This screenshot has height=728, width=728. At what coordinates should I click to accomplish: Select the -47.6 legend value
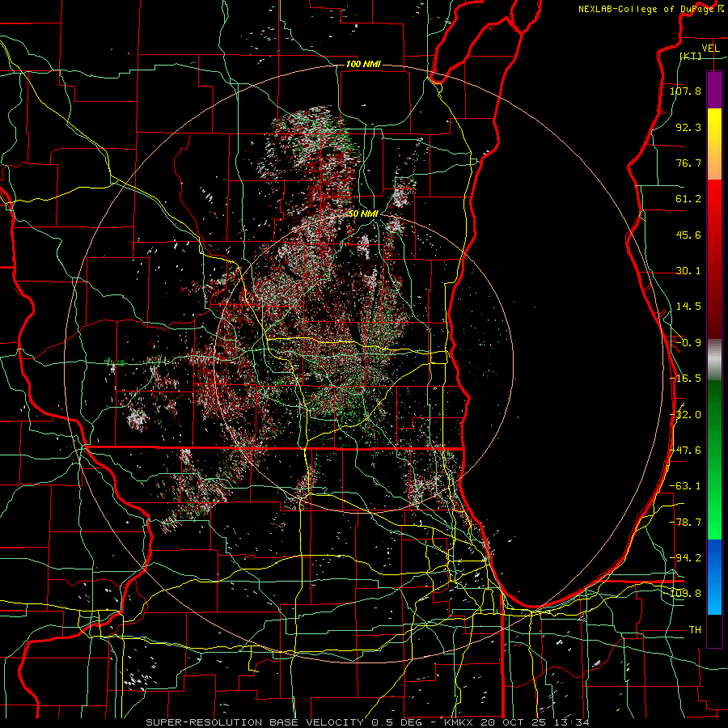pos(685,451)
